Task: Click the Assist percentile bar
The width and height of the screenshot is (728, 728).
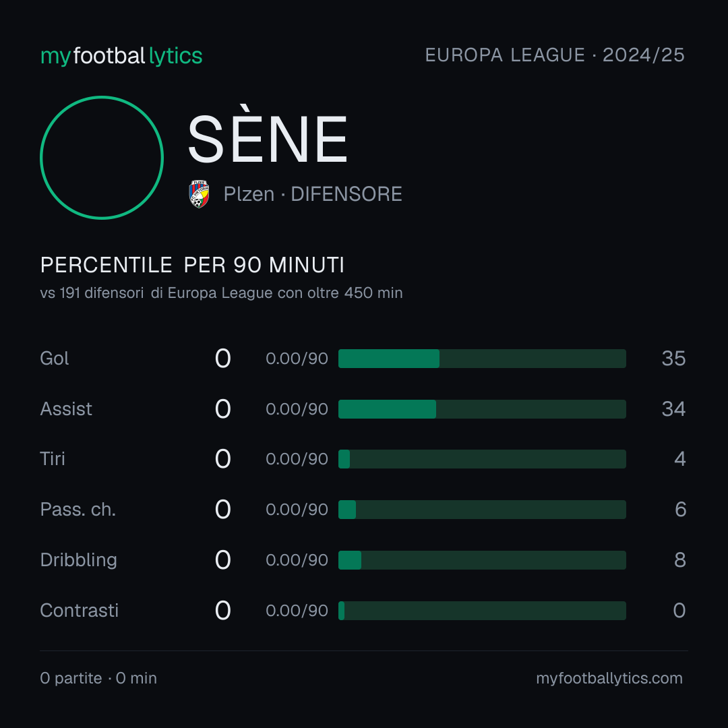Action: tap(482, 409)
